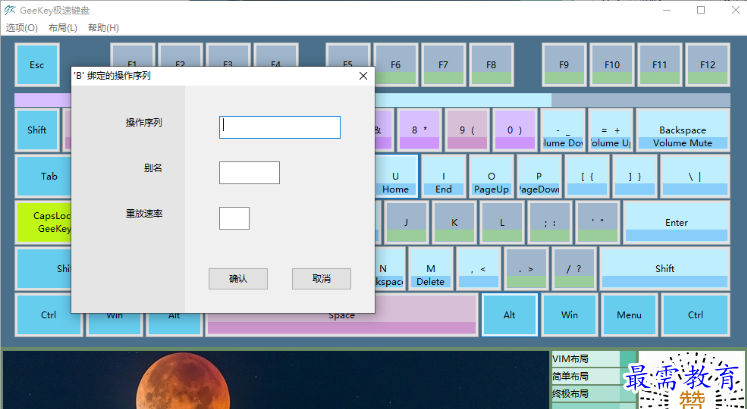Click the equals key bound to Volume Up
The height and width of the screenshot is (409, 747).
pyautogui.click(x=611, y=130)
